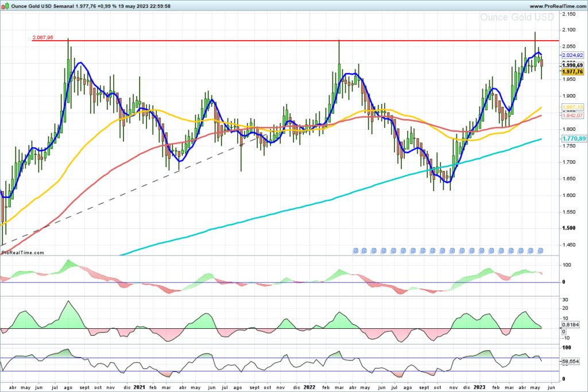Select the red horizontal resistance line
The width and height of the screenshot is (588, 392).
click(x=296, y=41)
